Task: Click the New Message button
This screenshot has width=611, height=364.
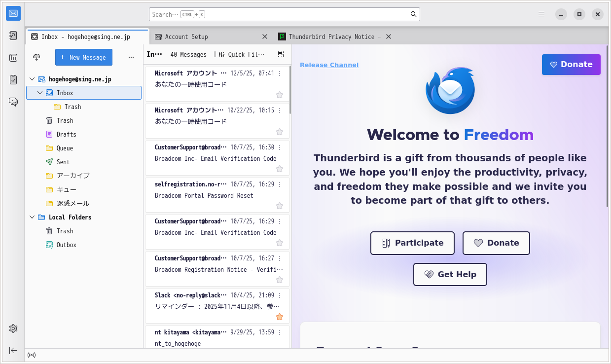Action: coord(84,57)
